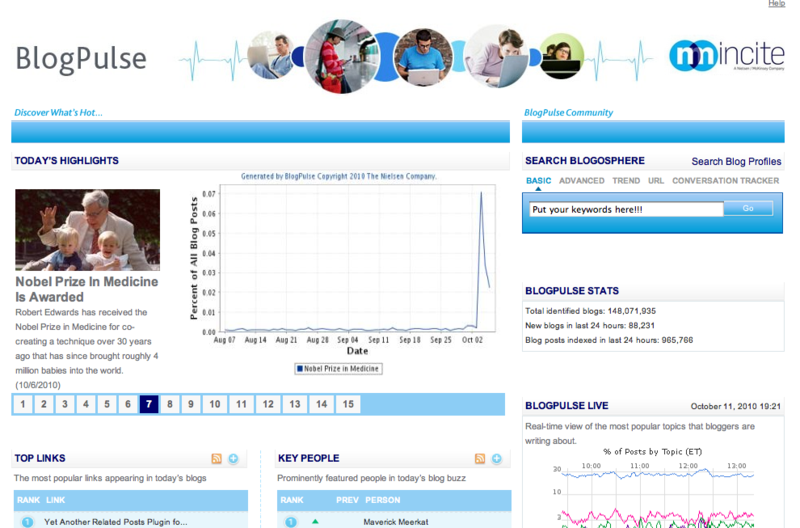Viewport: 800px width, 528px height.
Task: Switch to the Trend search tab
Action: tap(626, 181)
